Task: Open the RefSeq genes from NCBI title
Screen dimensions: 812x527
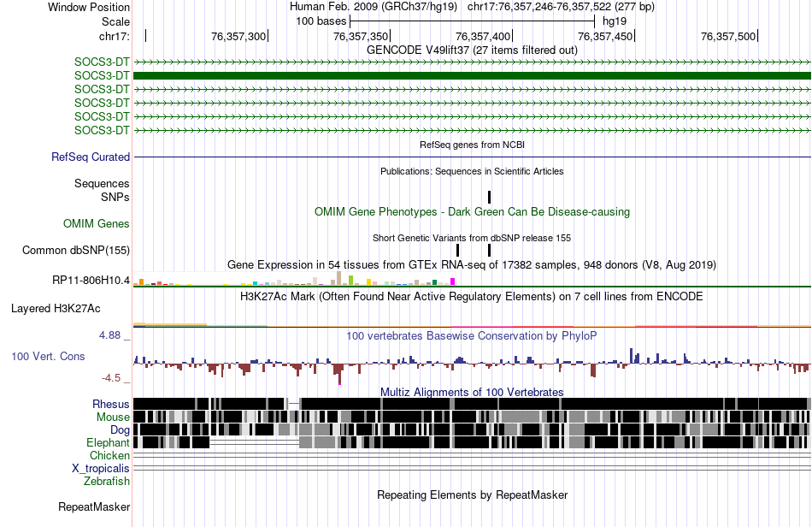Action: [472, 145]
